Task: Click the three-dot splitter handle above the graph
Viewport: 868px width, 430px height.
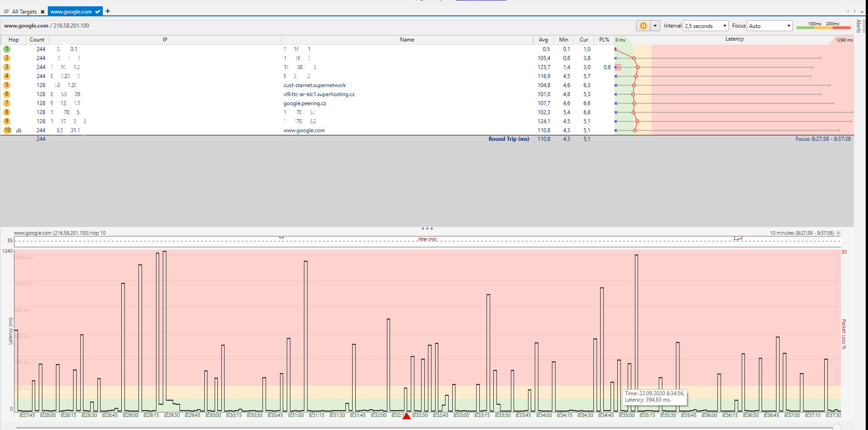Action: [427, 229]
